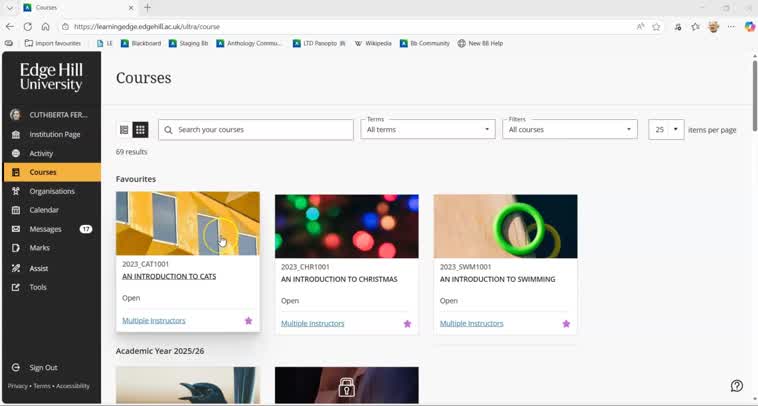Open the Blackboard bookmark
This screenshot has height=406, width=758.
[x=141, y=43]
